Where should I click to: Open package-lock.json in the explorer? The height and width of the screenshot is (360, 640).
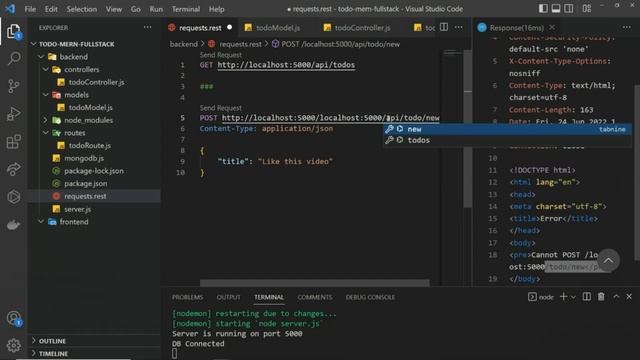click(x=93, y=171)
